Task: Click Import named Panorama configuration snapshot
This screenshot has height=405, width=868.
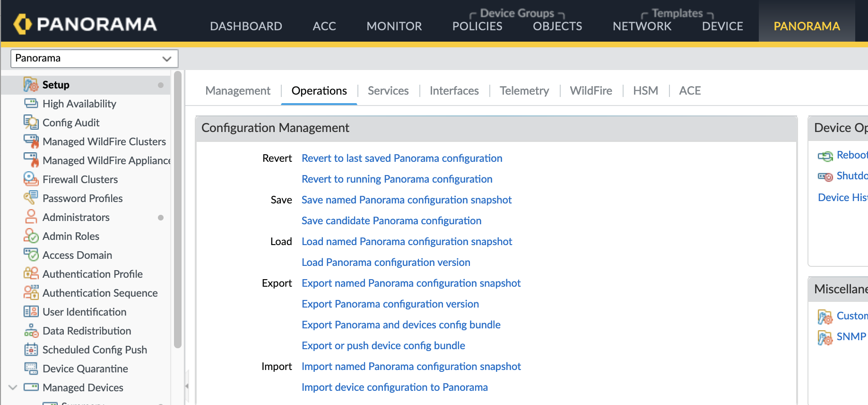Action: tap(411, 366)
